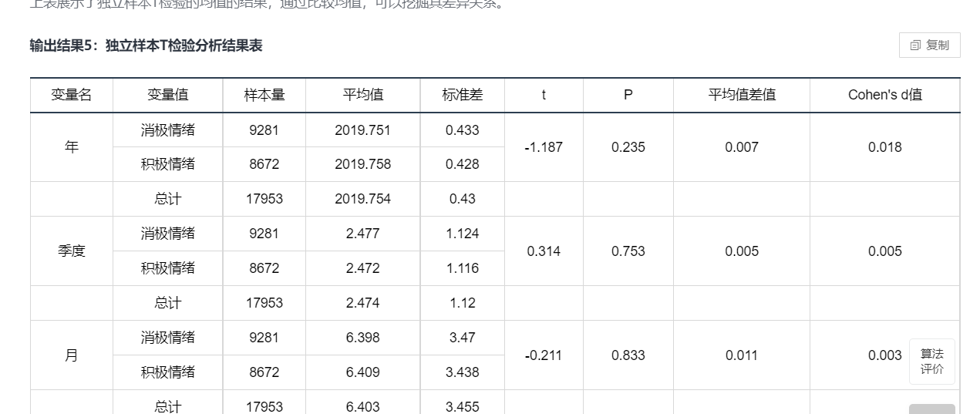Select mean value 6.398
Viewport: 980px width, 414px height.
click(x=363, y=338)
